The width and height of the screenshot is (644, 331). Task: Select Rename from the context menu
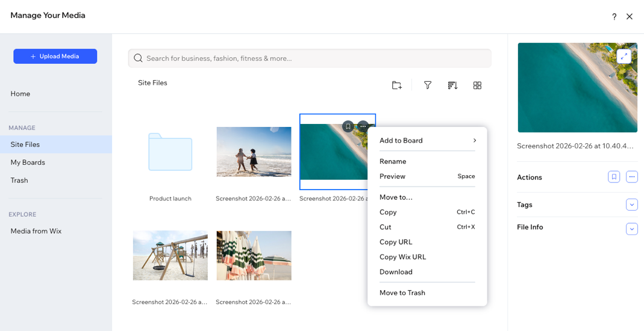click(x=393, y=161)
